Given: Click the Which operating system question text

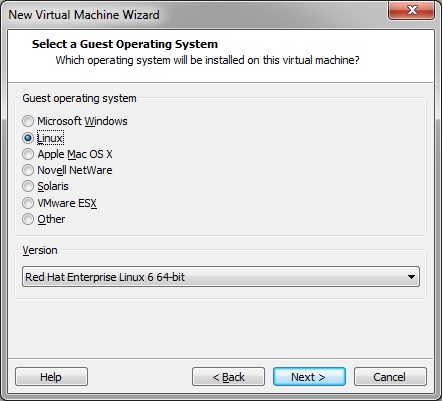Looking at the screenshot, I should (207, 60).
